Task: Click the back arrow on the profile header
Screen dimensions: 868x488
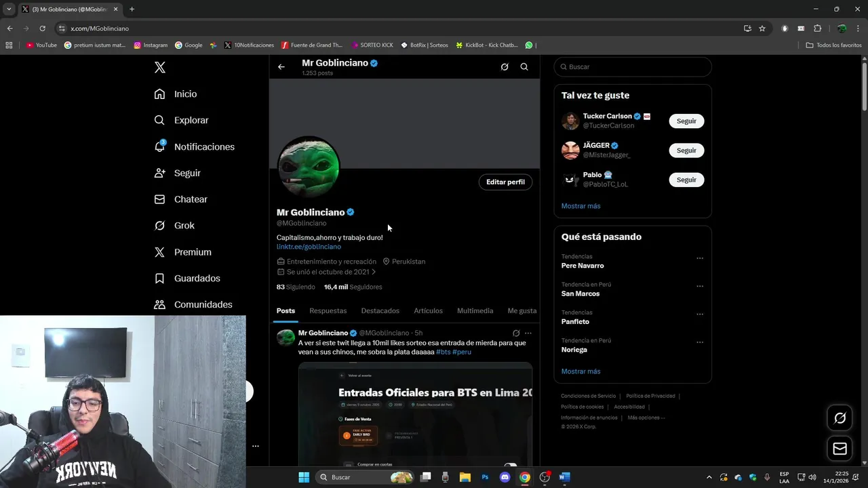Action: [x=281, y=66]
